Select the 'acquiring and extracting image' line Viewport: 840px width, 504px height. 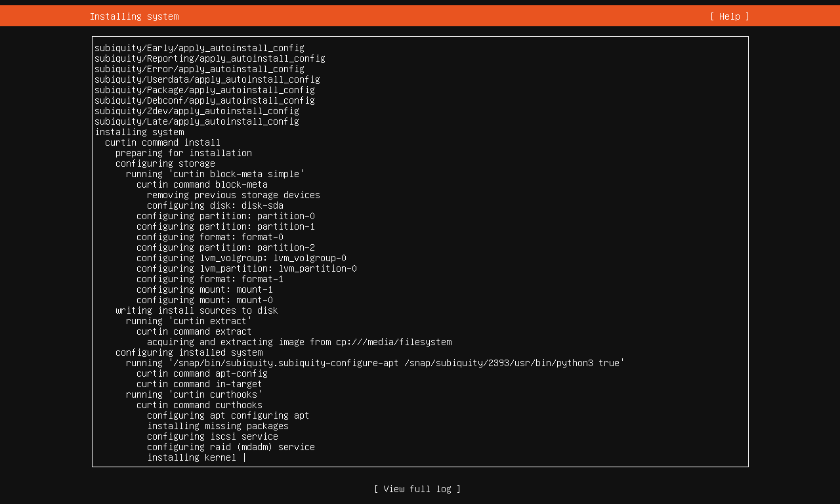[x=299, y=342]
